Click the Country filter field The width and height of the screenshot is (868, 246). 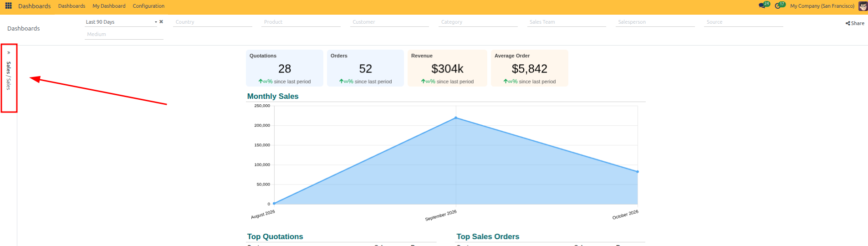pyautogui.click(x=213, y=22)
